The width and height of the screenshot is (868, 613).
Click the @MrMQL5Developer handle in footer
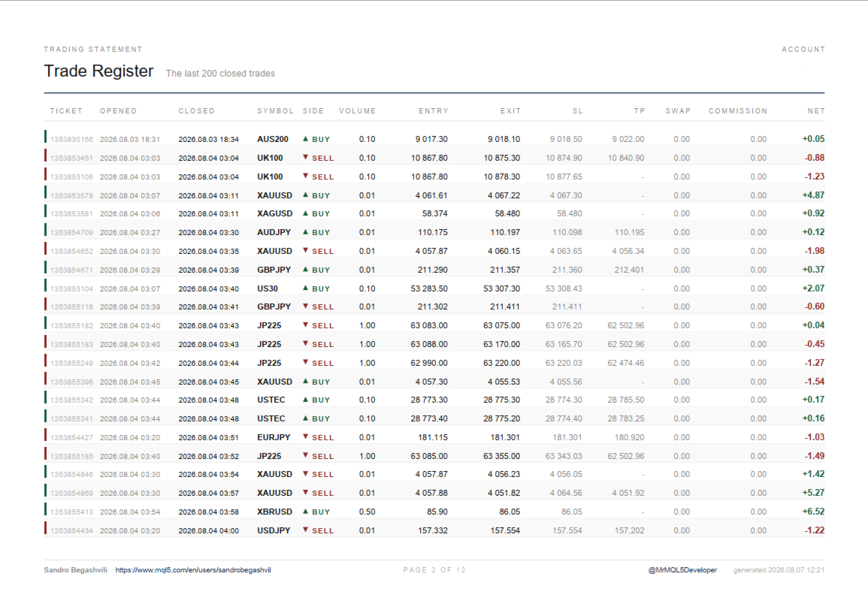pos(682,570)
